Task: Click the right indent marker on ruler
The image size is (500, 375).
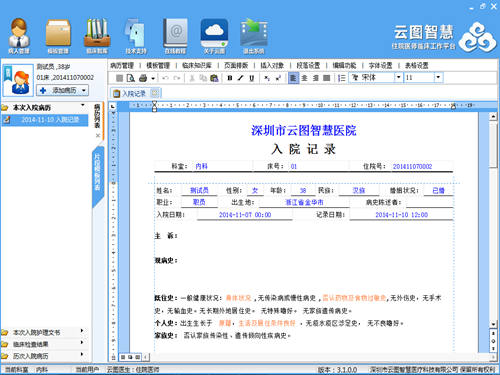Action: [453, 107]
